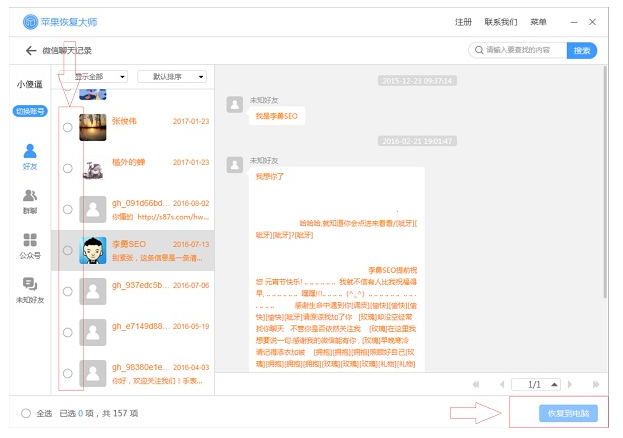Click 檐外的蝉's avatar picture

point(93,168)
